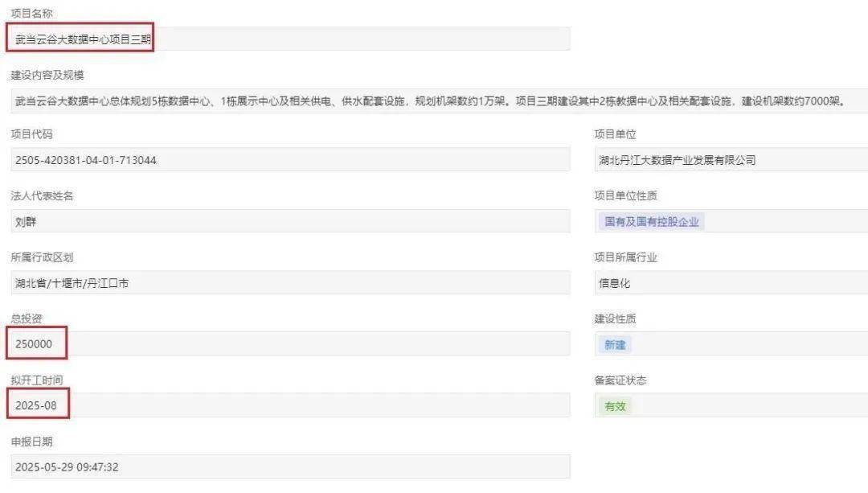Click the field containing 武当云谷大数据中心项目三期
Screen dimensions: 868x493
289,39
